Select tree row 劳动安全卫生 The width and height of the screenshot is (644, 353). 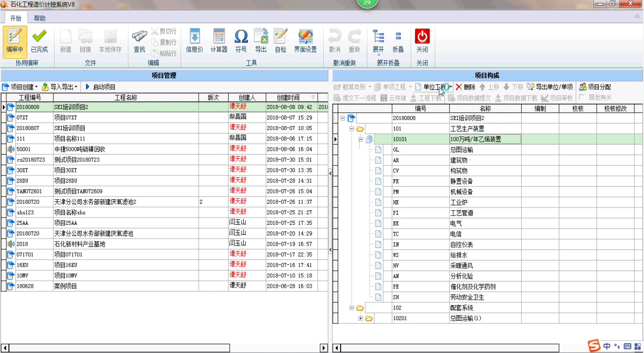pos(488,297)
